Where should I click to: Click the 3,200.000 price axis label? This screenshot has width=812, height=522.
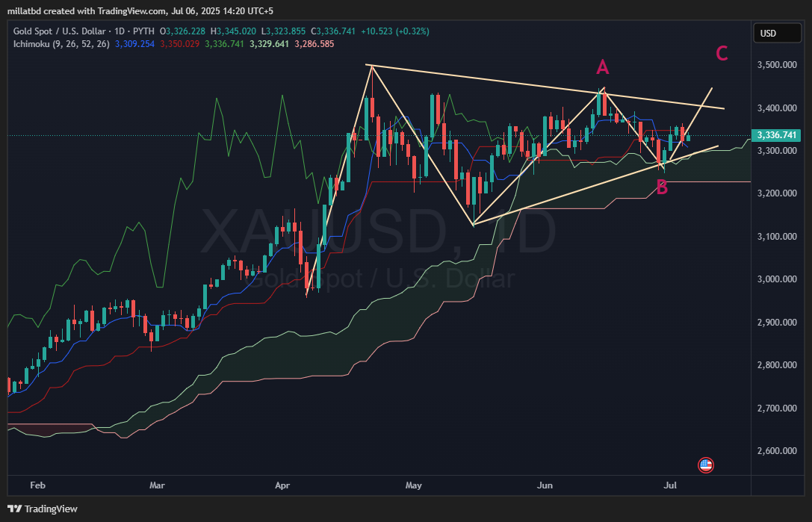[x=777, y=193]
